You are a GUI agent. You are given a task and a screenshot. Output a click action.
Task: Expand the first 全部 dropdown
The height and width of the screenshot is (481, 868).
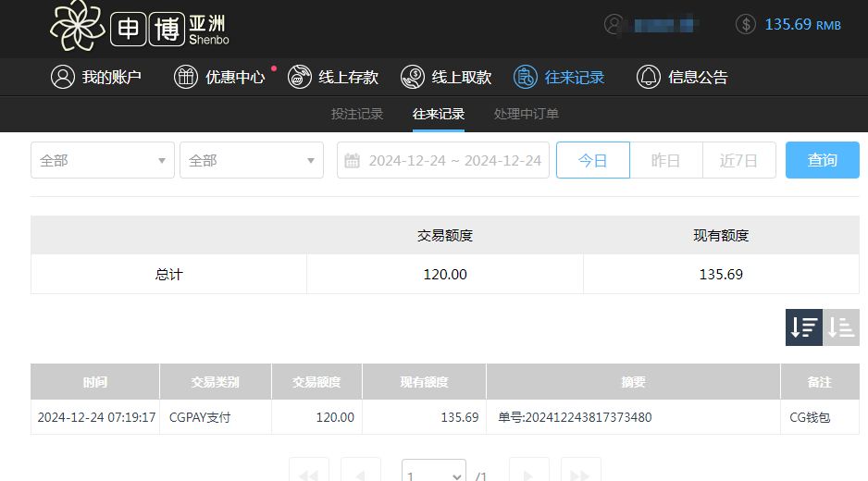pos(103,160)
